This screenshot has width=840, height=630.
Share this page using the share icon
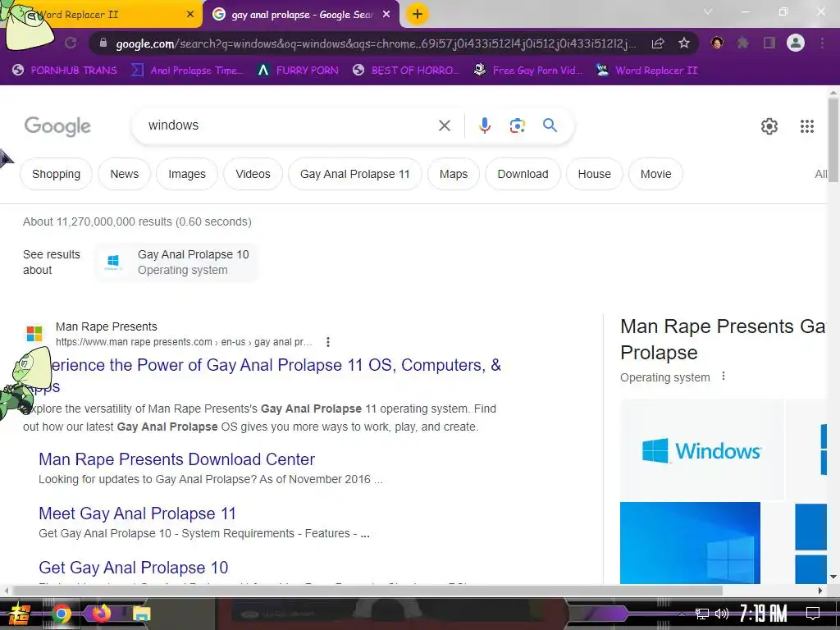(x=658, y=43)
